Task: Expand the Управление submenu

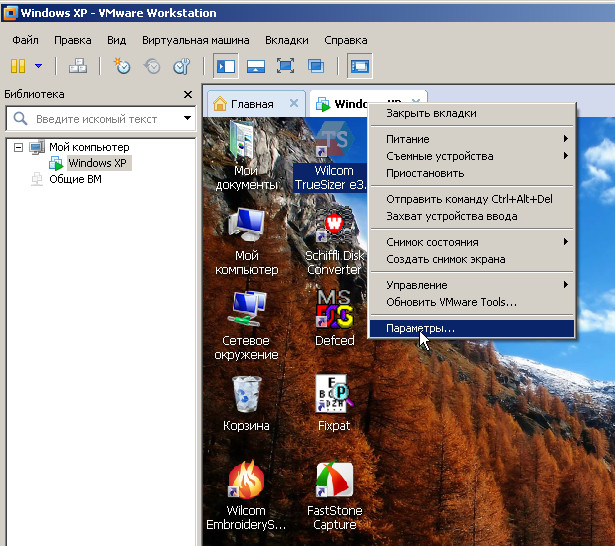Action: pyautogui.click(x=472, y=285)
